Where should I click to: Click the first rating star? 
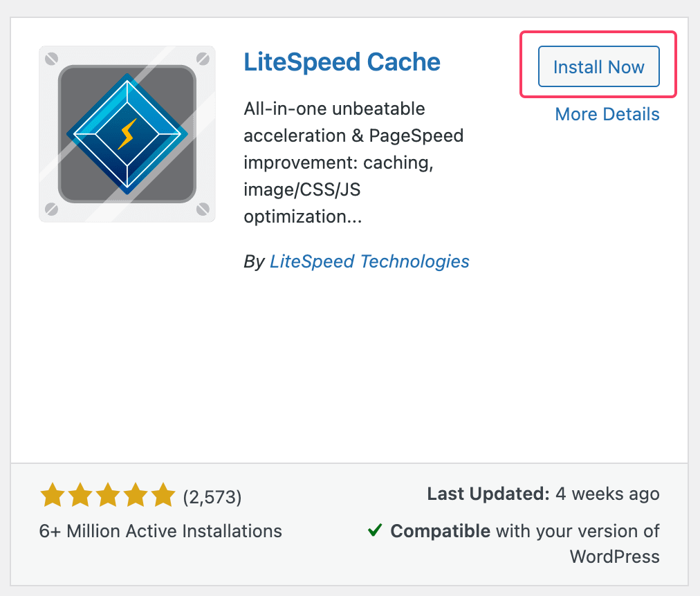[53, 496]
